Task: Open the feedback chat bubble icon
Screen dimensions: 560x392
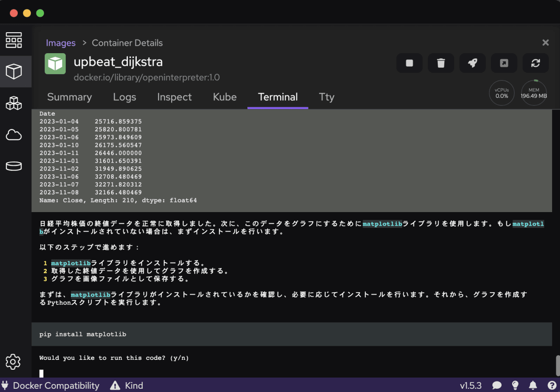Action: [x=497, y=385]
